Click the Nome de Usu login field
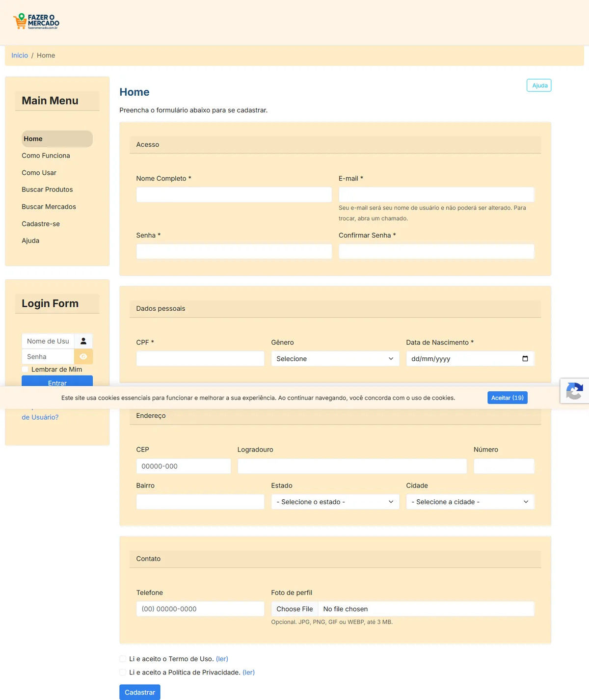The width and height of the screenshot is (589, 700). pos(48,341)
